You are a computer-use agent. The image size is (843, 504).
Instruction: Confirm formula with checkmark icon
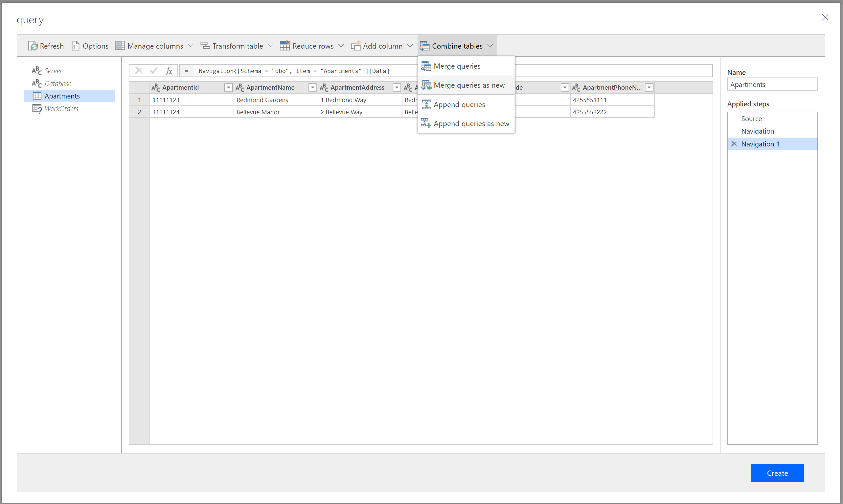click(153, 71)
